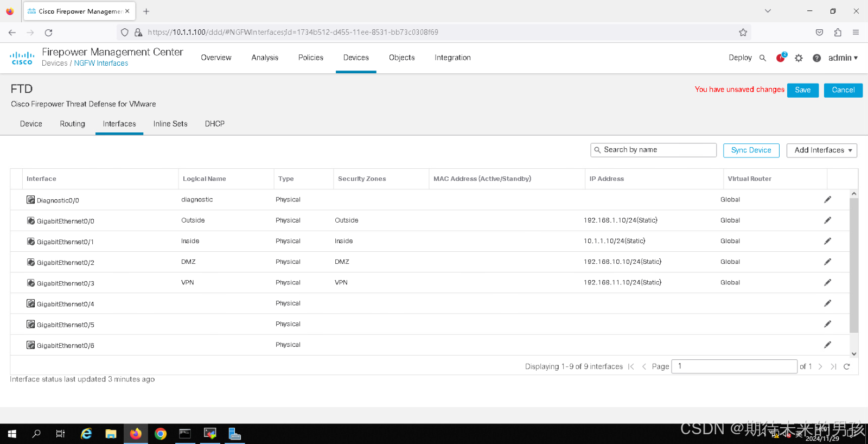Edit GigabitEthernet0/3 using its pencil icon
The image size is (868, 444).
click(x=827, y=282)
